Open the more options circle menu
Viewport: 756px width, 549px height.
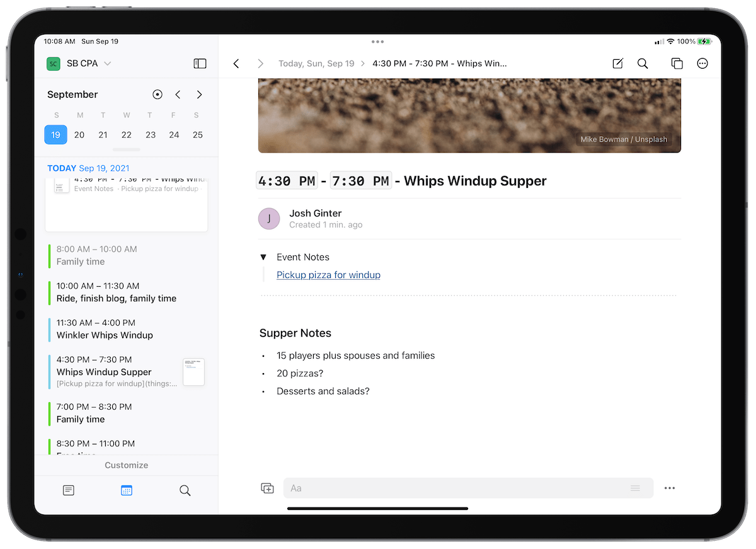(702, 64)
